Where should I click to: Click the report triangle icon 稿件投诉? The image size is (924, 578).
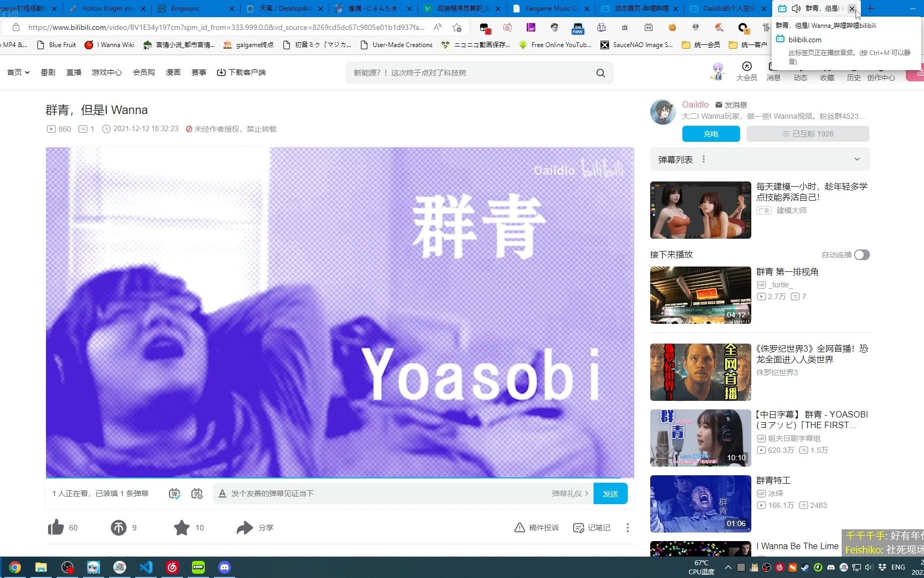pos(519,528)
